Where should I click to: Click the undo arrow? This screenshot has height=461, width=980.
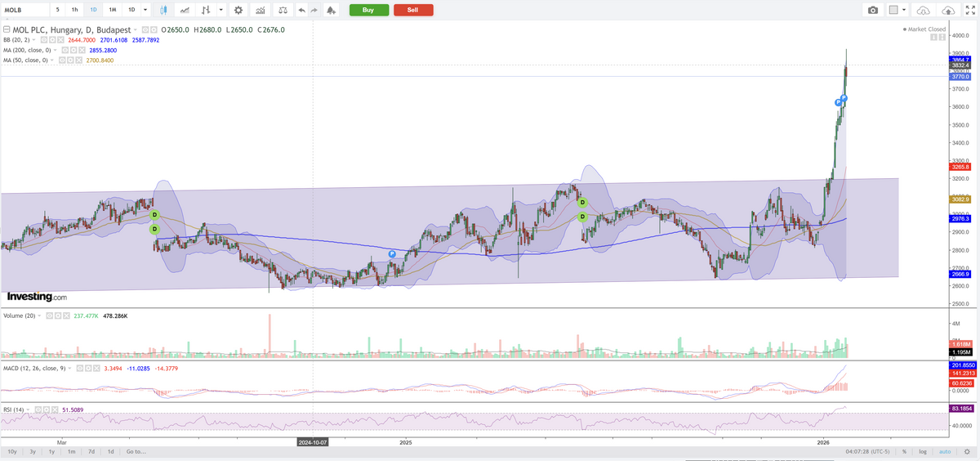(302, 10)
